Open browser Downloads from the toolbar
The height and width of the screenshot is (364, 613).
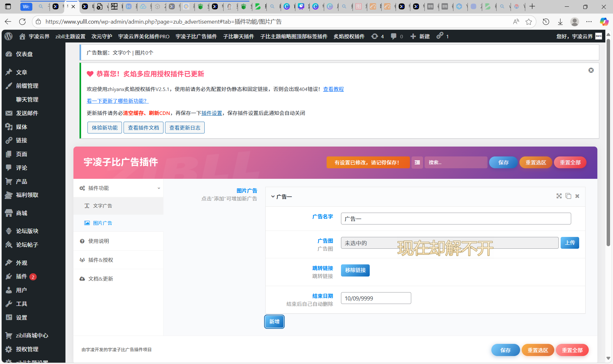coord(560,21)
